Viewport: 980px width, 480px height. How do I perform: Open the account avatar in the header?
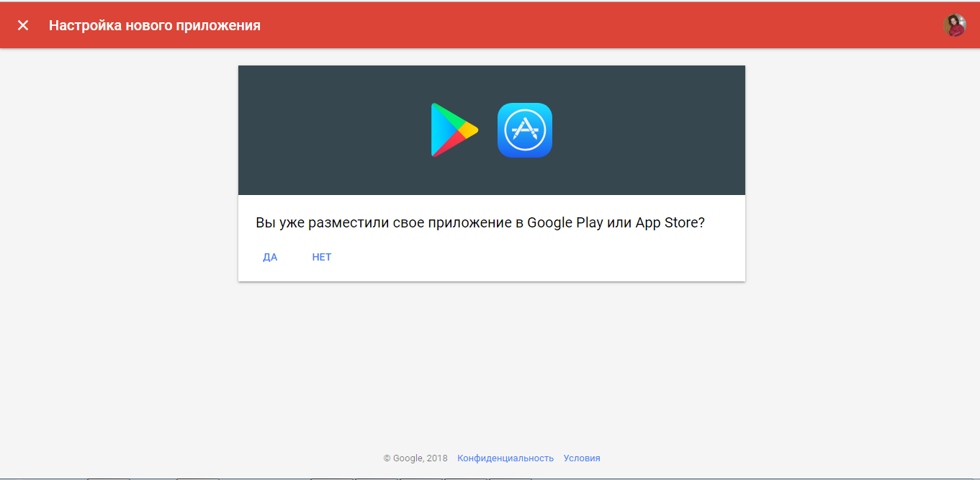954,24
